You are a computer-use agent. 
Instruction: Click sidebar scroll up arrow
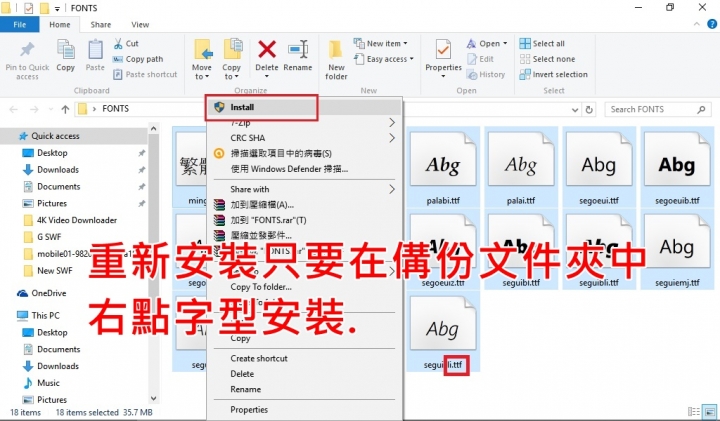pos(154,129)
